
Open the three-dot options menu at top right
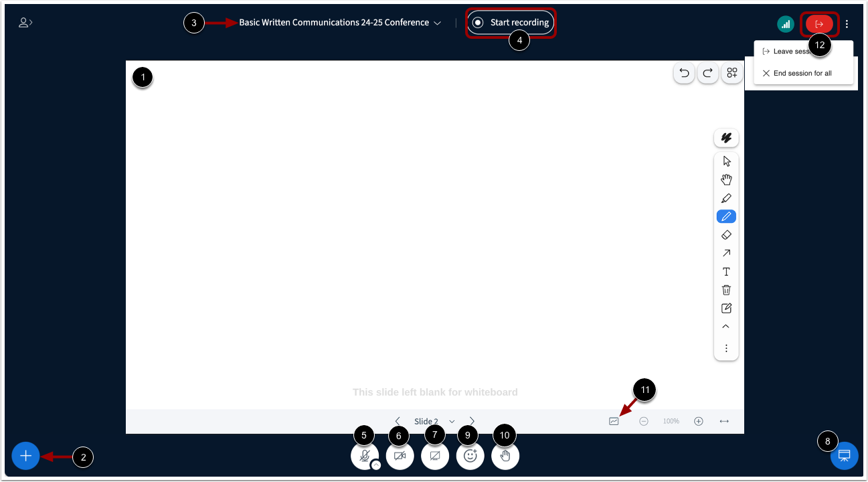click(847, 23)
